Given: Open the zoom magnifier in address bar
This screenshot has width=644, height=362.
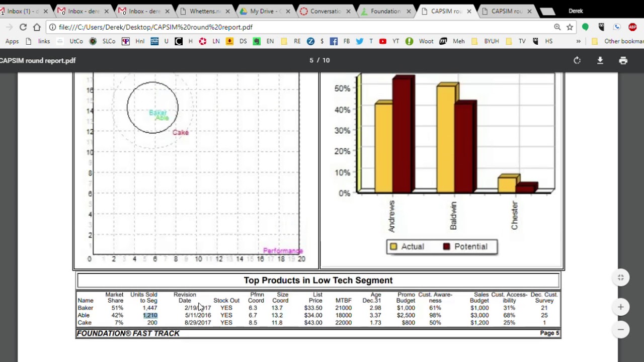Looking at the screenshot, I should 557,27.
